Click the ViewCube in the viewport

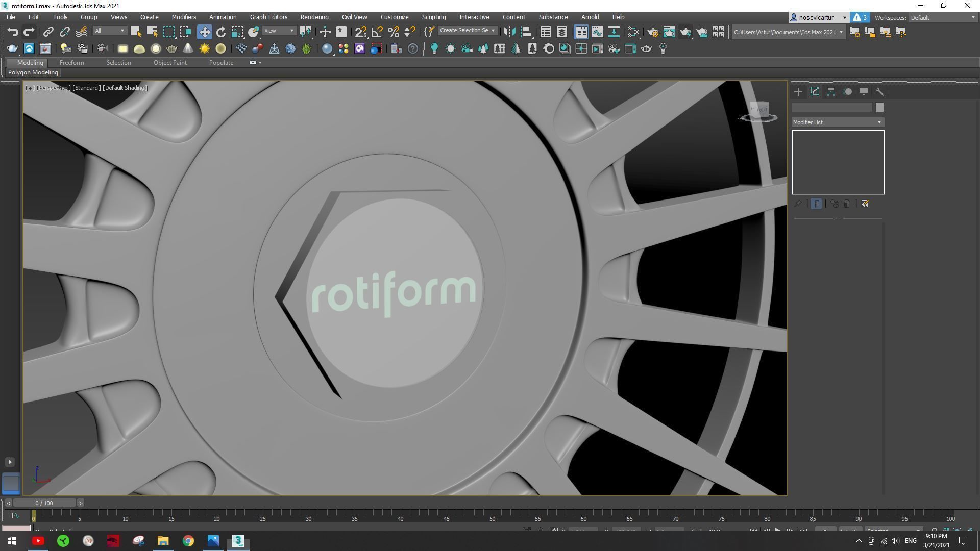coord(758,111)
